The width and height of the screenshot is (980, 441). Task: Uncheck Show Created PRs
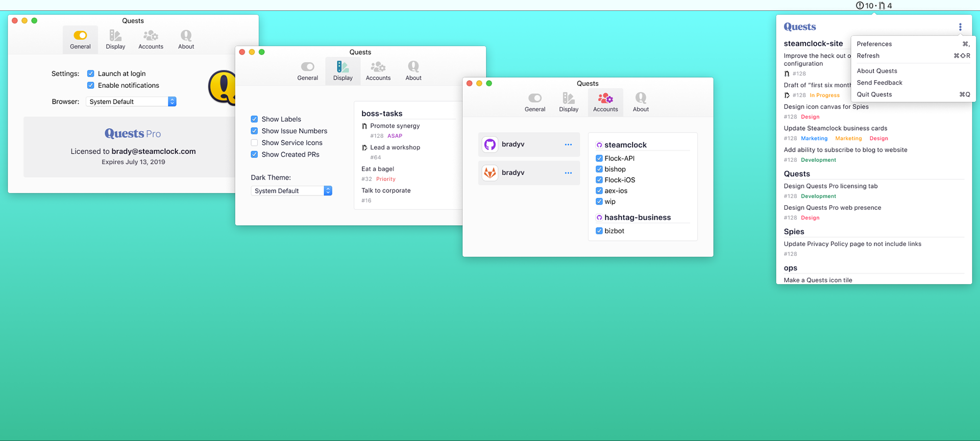[254, 154]
